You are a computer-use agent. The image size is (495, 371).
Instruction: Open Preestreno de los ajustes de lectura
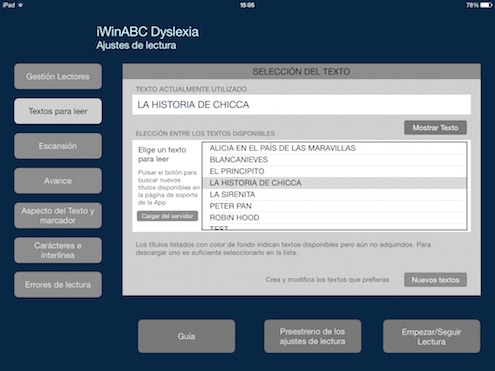[312, 336]
